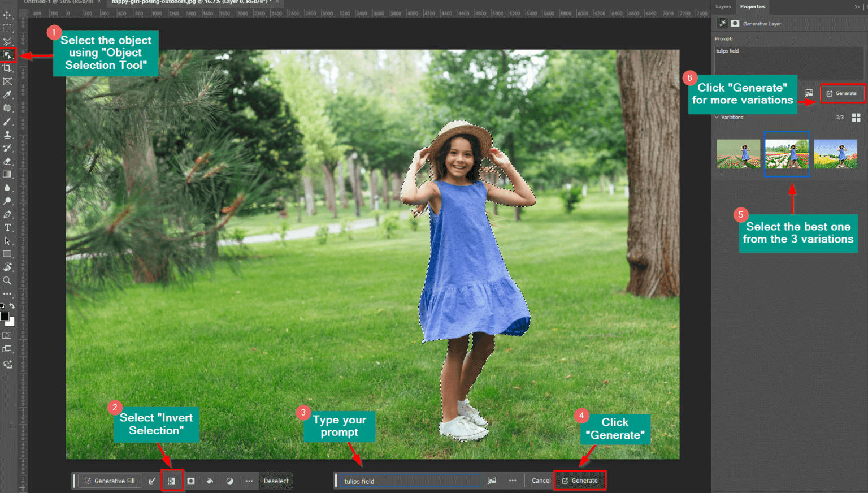Select the second variation thumbnail

coord(787,154)
